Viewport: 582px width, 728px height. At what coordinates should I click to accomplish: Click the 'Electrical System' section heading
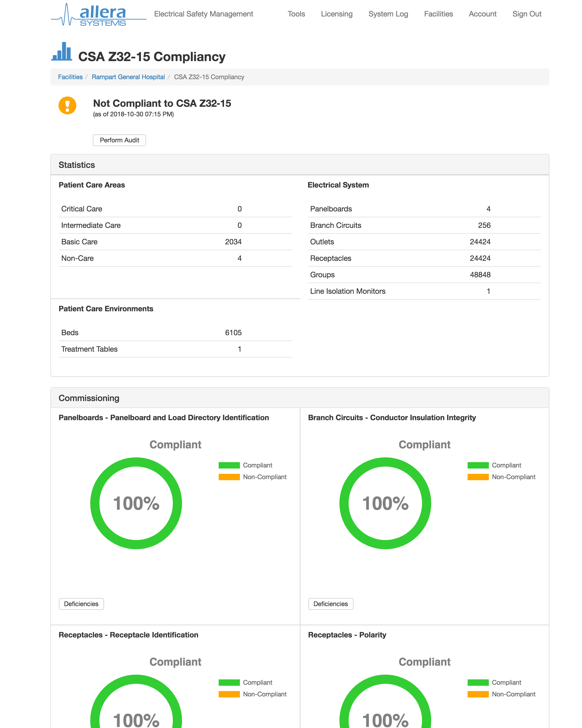tap(338, 185)
